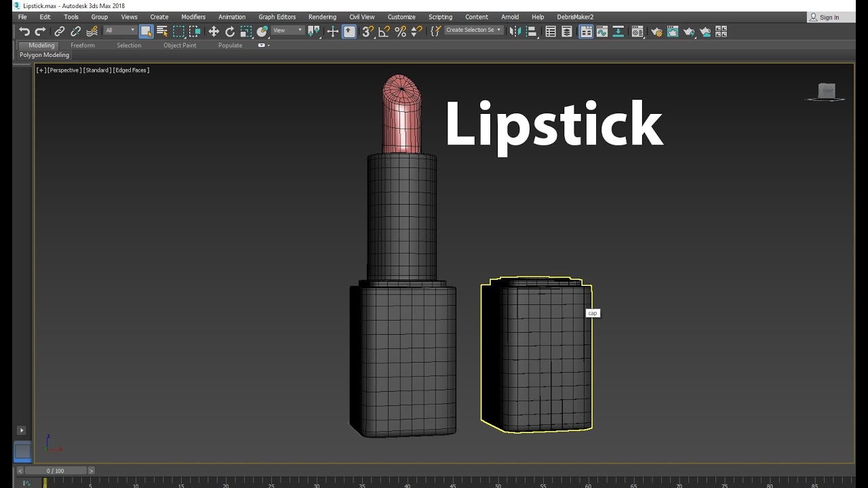Open Render Setup teapot icon
The height and width of the screenshot is (488, 868).
tap(656, 31)
